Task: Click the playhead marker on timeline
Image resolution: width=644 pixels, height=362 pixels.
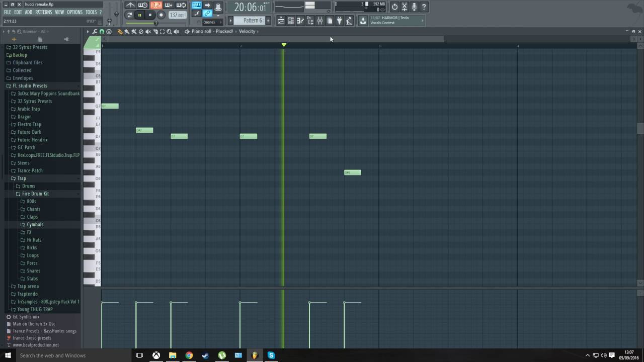Action: pyautogui.click(x=284, y=45)
